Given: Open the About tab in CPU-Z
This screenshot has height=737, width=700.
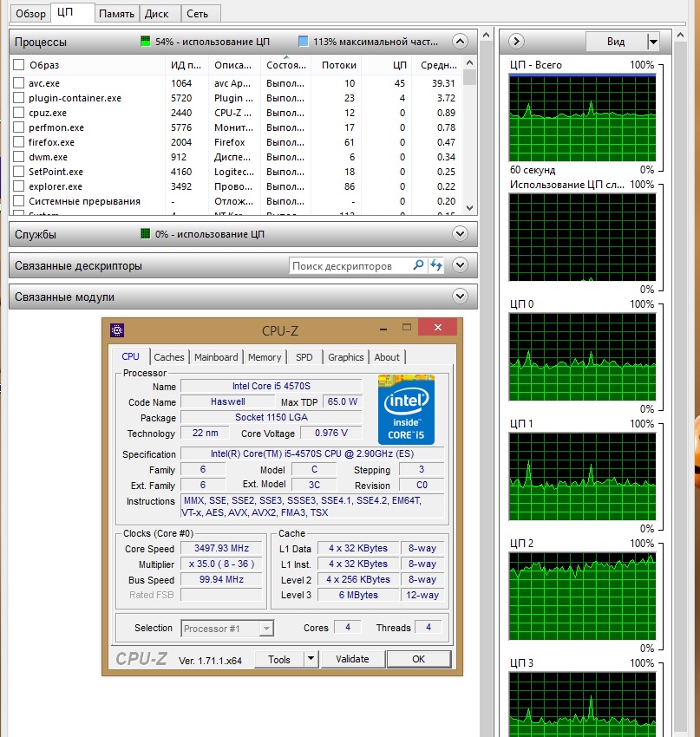Looking at the screenshot, I should 387,357.
